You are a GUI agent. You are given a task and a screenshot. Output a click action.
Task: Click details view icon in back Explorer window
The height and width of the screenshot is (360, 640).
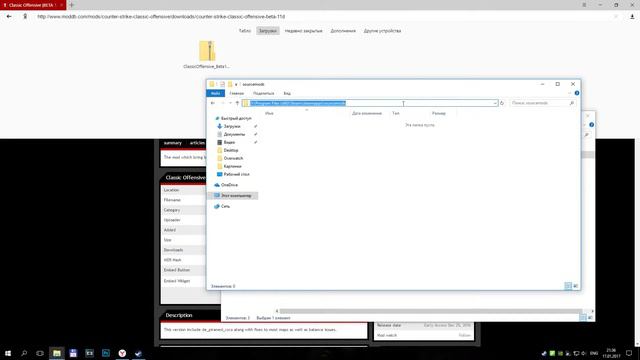pos(583,318)
